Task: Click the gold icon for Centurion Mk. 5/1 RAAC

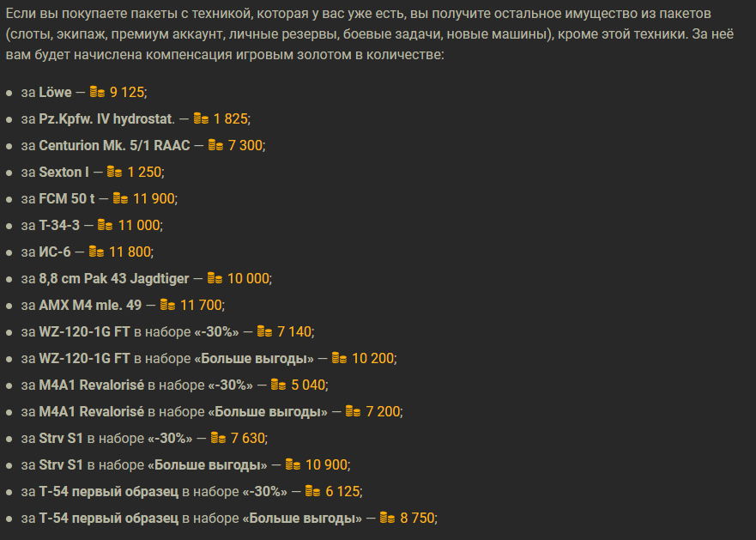Action: 215,144
